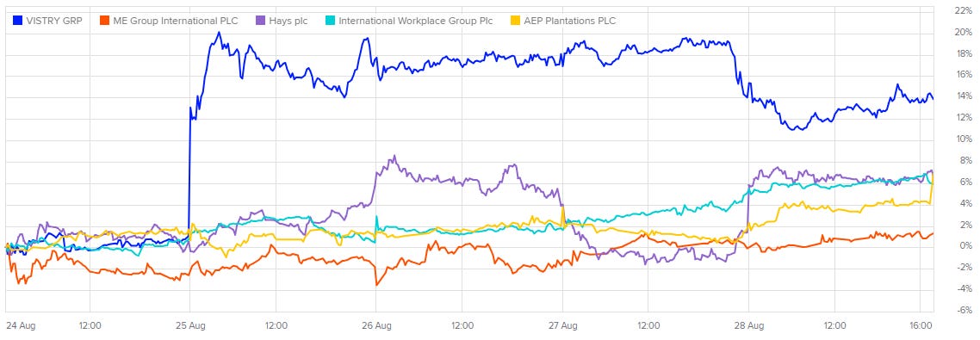The image size is (980, 340).
Task: Click the yellow AEP Plantations legend swatch
Action: [x=516, y=21]
